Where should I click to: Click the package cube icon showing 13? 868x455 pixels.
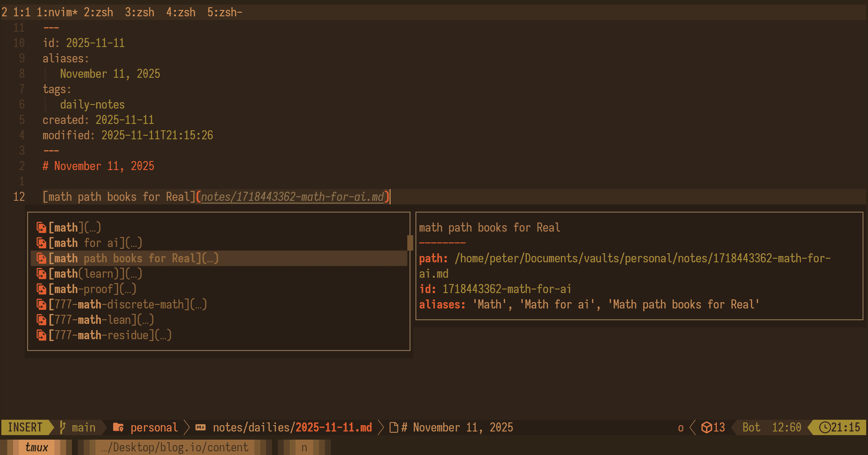point(706,427)
